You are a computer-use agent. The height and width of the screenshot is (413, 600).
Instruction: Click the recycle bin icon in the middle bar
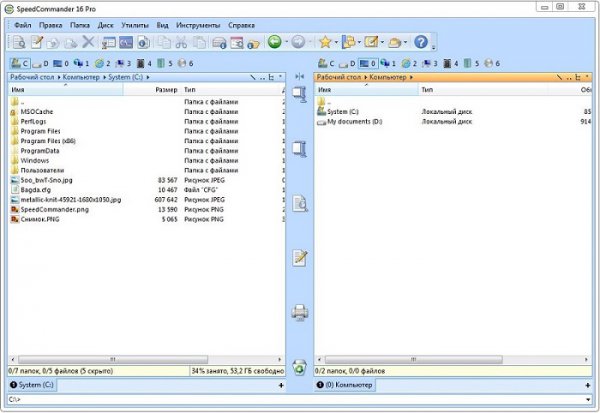point(300,367)
